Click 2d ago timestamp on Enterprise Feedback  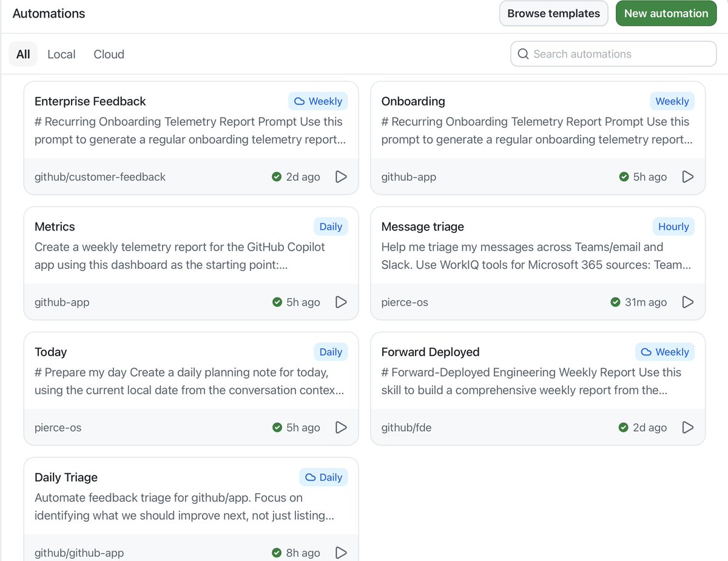(x=303, y=176)
